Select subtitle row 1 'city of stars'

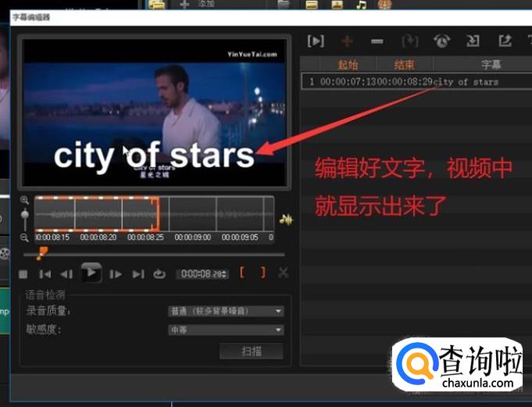(x=416, y=82)
